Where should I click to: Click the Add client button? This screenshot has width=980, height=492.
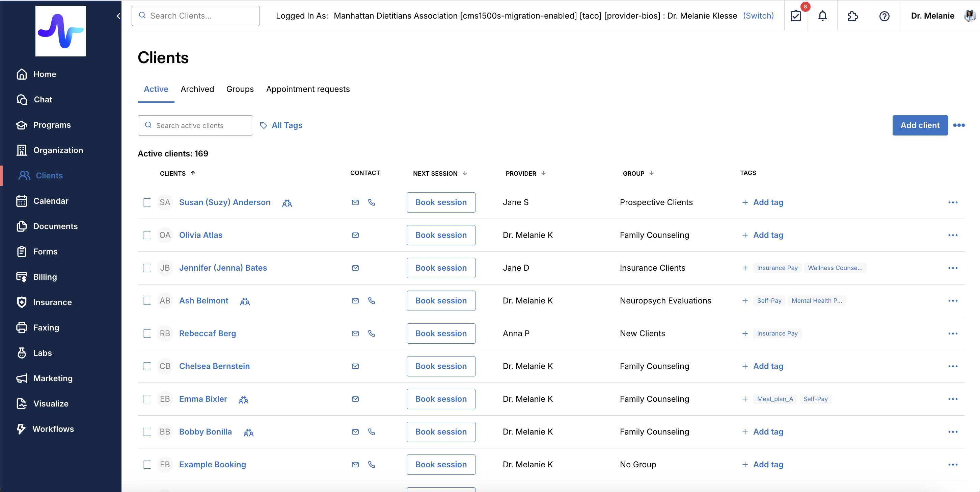point(920,125)
